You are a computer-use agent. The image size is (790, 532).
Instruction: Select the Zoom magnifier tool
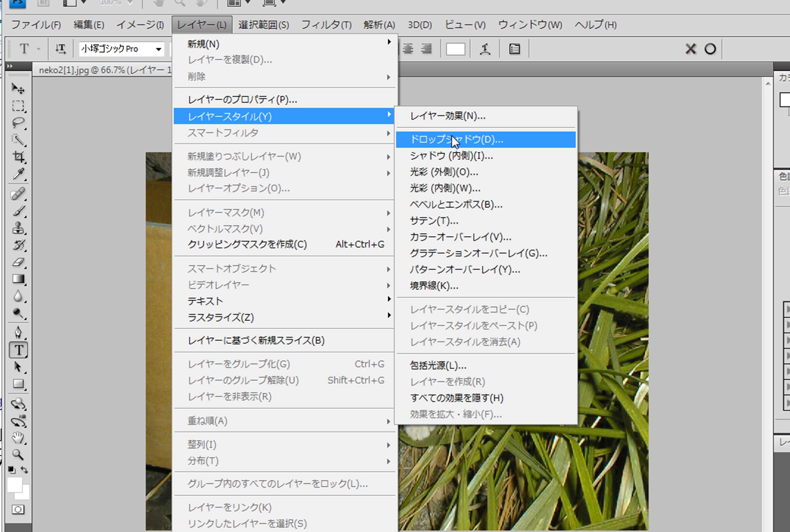click(18, 454)
